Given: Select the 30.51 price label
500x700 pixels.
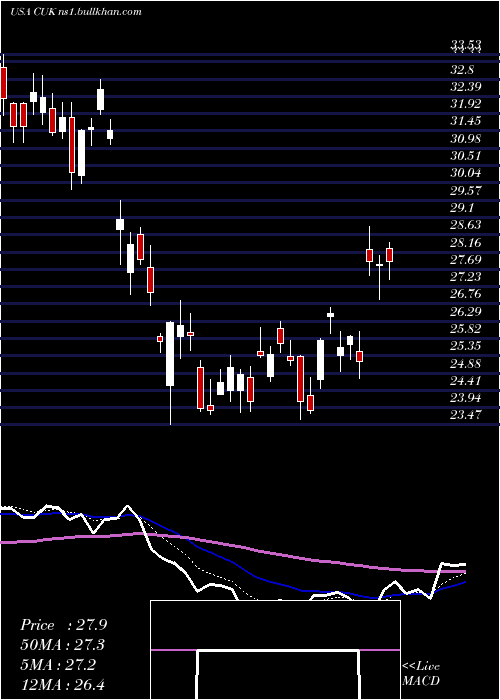Looking at the screenshot, I should pyautogui.click(x=466, y=156).
